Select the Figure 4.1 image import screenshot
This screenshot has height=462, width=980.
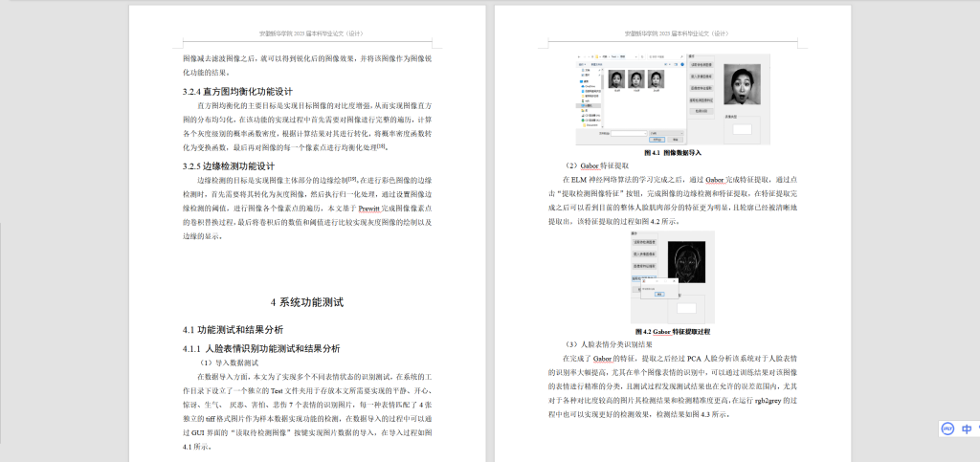[x=673, y=99]
